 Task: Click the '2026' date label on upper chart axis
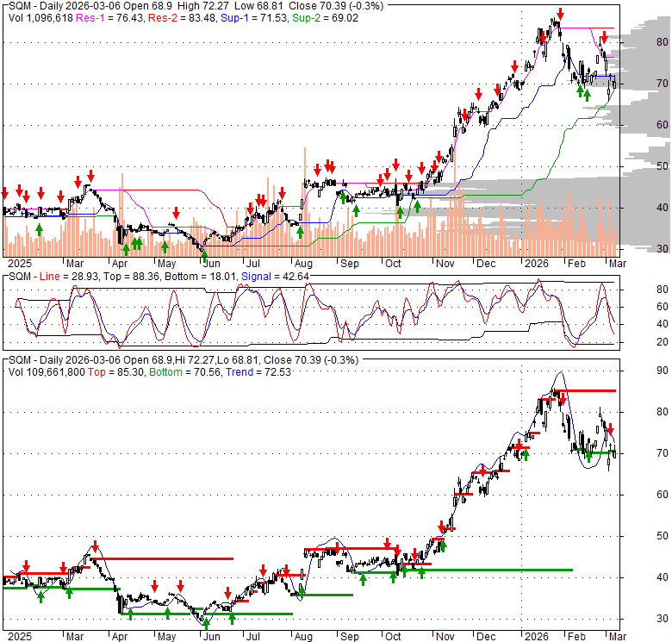[537, 263]
